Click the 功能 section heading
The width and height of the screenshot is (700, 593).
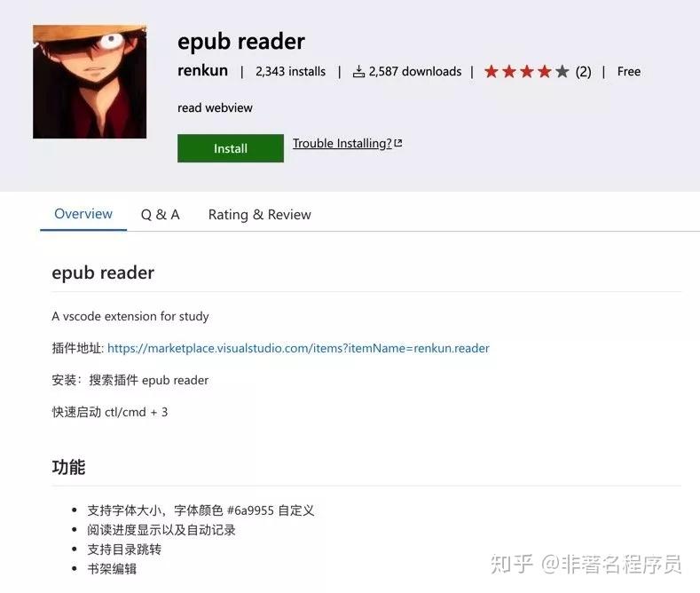tap(68, 467)
